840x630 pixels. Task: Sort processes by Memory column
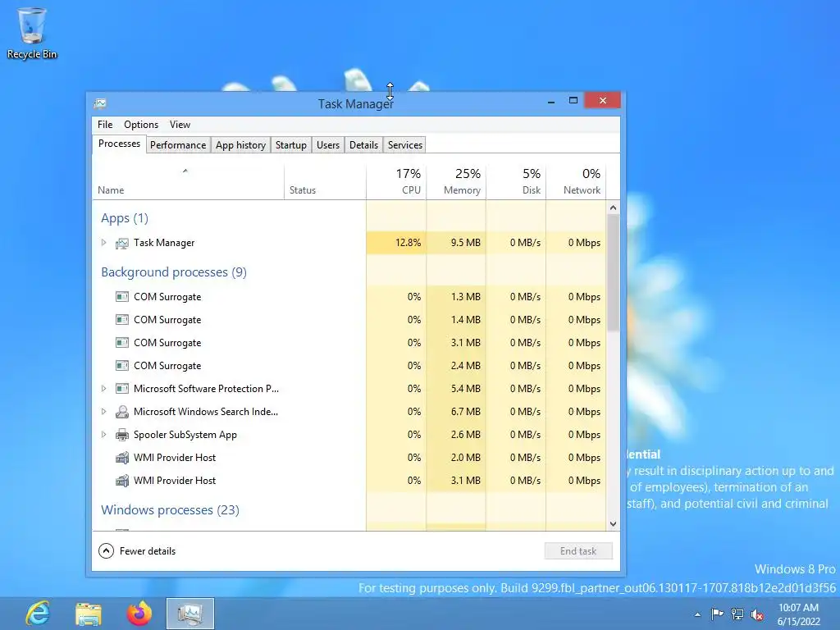click(x=456, y=182)
